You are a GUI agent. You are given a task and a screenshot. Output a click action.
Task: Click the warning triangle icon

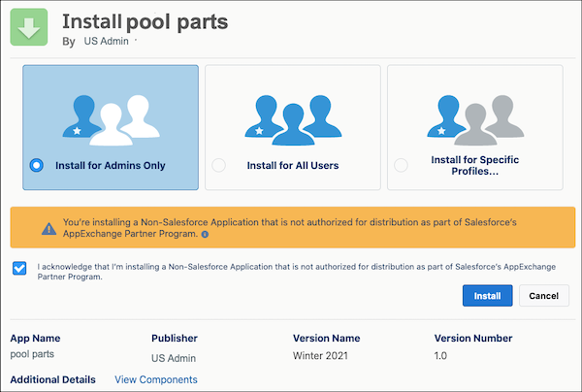click(x=49, y=229)
